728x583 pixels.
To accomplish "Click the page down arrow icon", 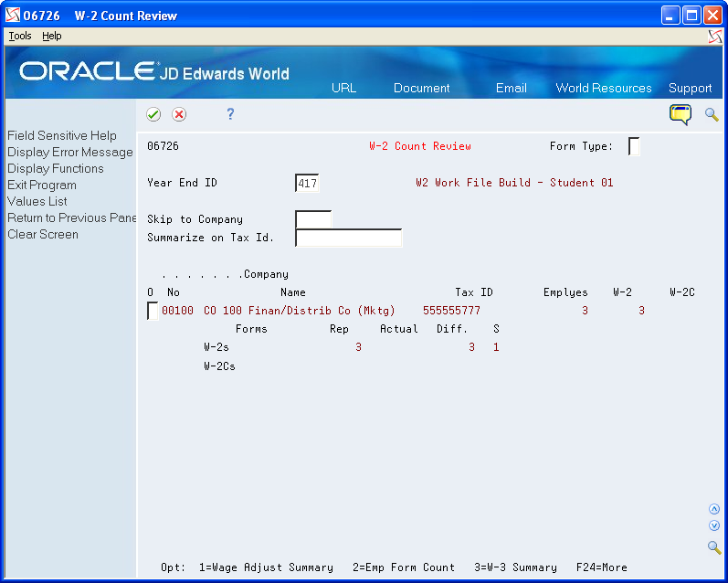I will pyautogui.click(x=714, y=525).
